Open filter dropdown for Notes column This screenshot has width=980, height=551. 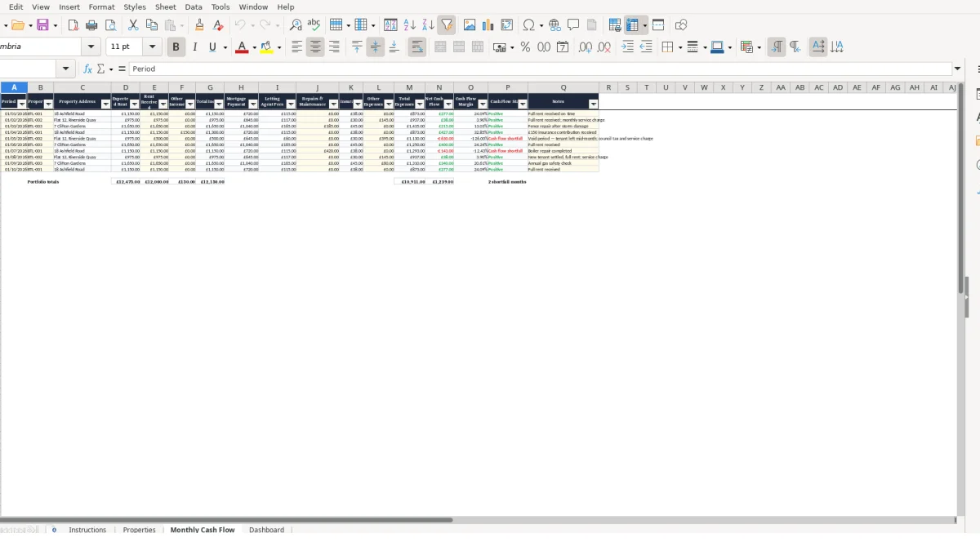pyautogui.click(x=594, y=104)
